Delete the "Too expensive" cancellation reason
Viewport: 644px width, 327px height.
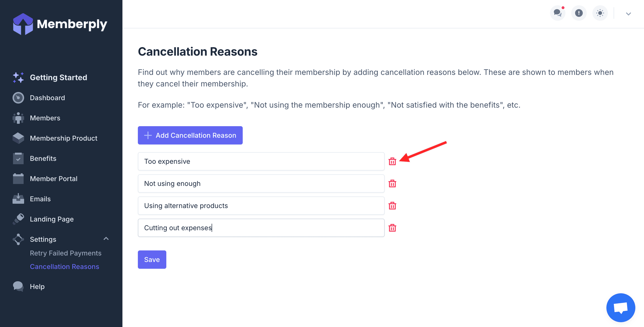coord(392,161)
